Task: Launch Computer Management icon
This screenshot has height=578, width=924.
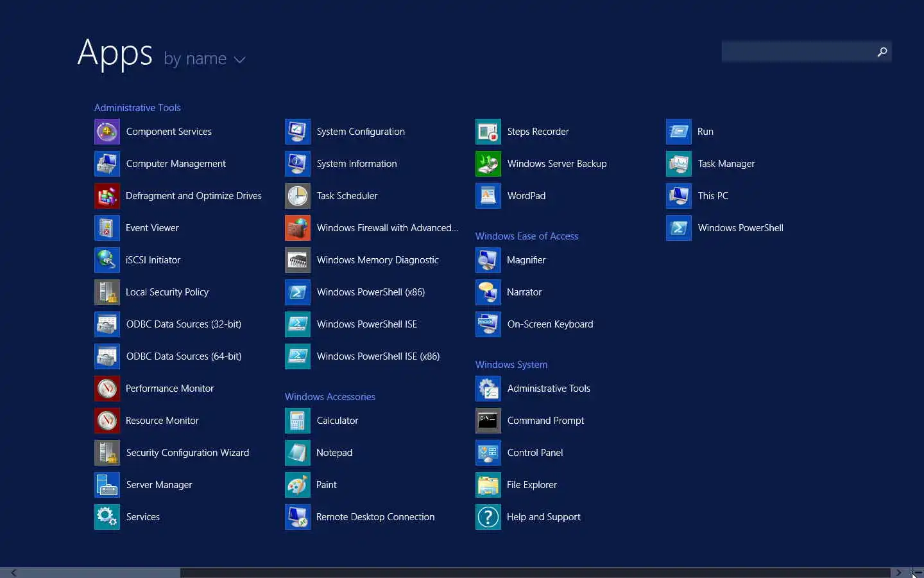Action: pyautogui.click(x=107, y=164)
